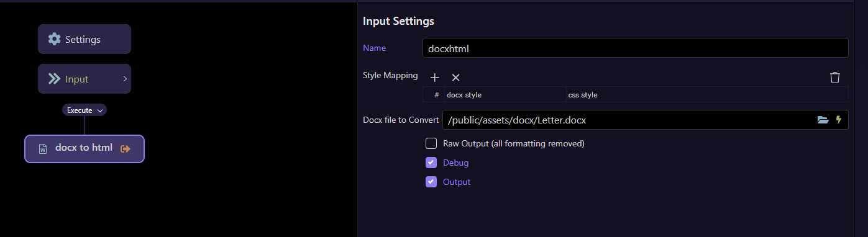The height and width of the screenshot is (237, 868).
Task: Click the Name field containing docxhtml
Action: [x=635, y=48]
